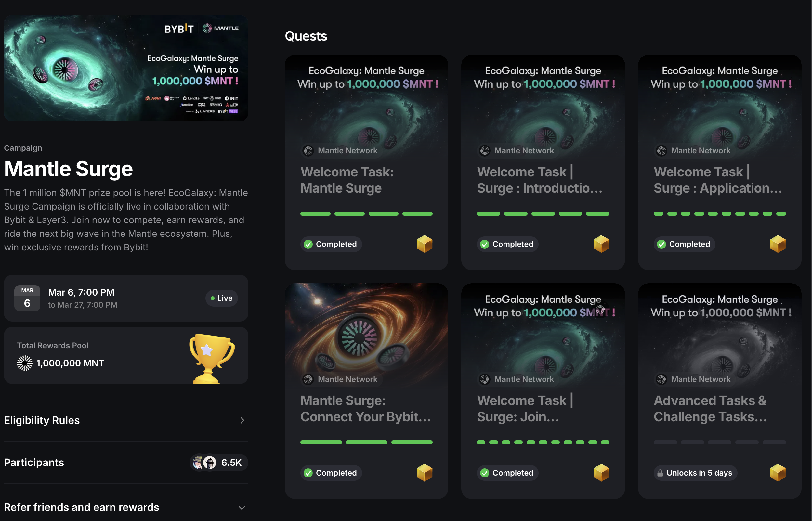Click the gold cube on Welcome Task: Mantle Surge

(x=425, y=244)
